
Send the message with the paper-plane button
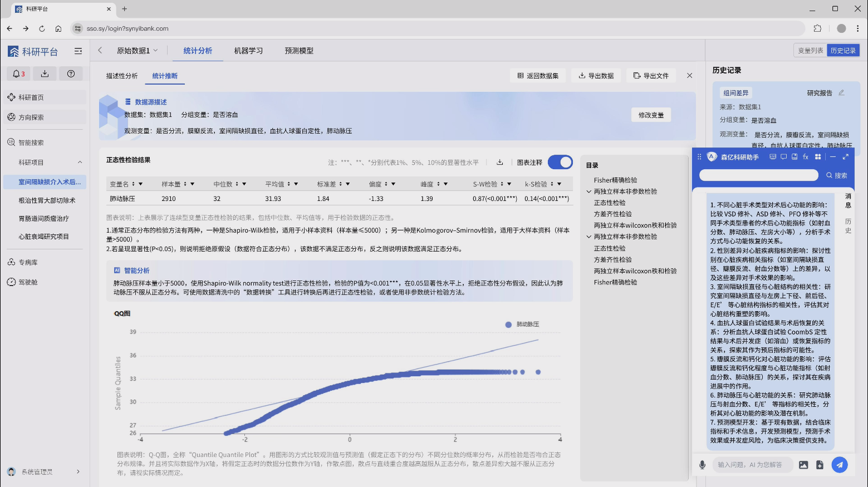point(840,465)
